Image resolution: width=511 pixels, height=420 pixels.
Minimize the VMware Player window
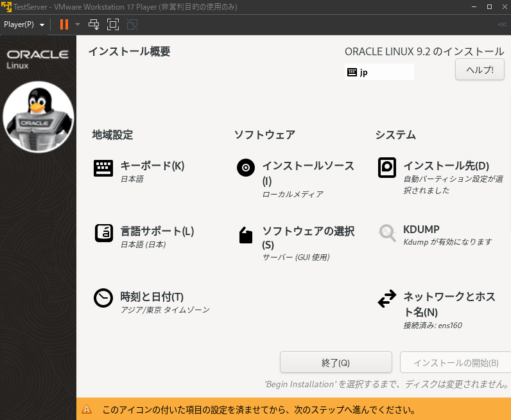[x=474, y=7]
